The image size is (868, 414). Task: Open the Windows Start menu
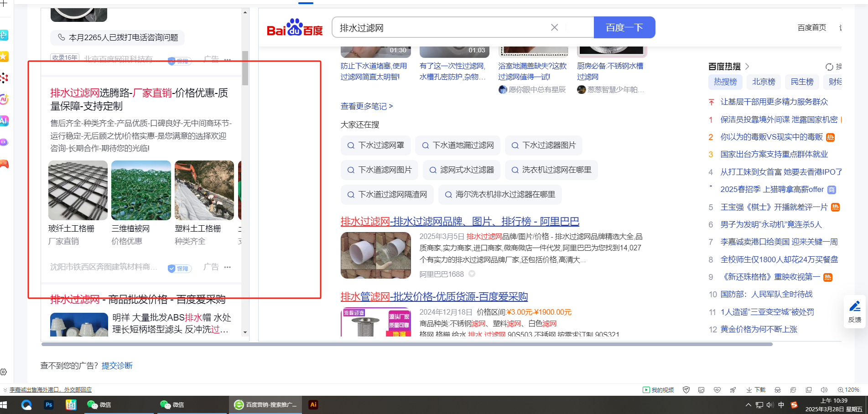[x=4, y=405]
